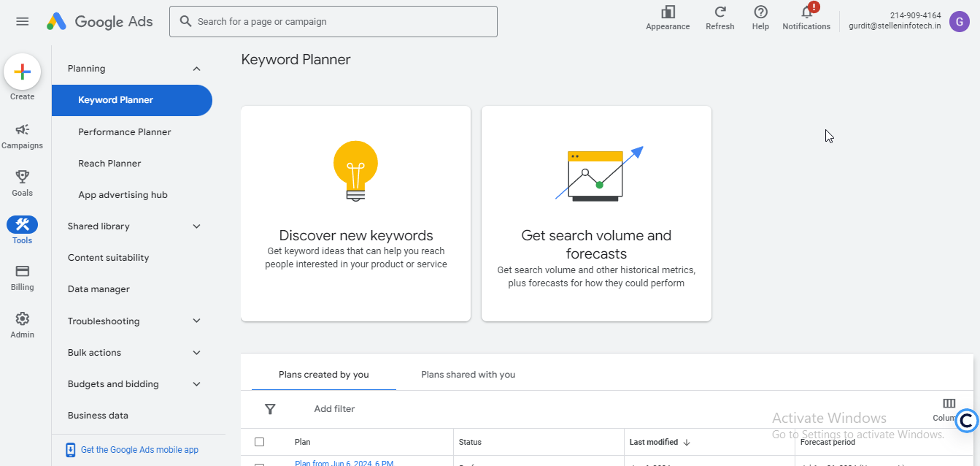Screen dimensions: 980x466
Task: Sort by the Last modified column
Action: point(654,442)
